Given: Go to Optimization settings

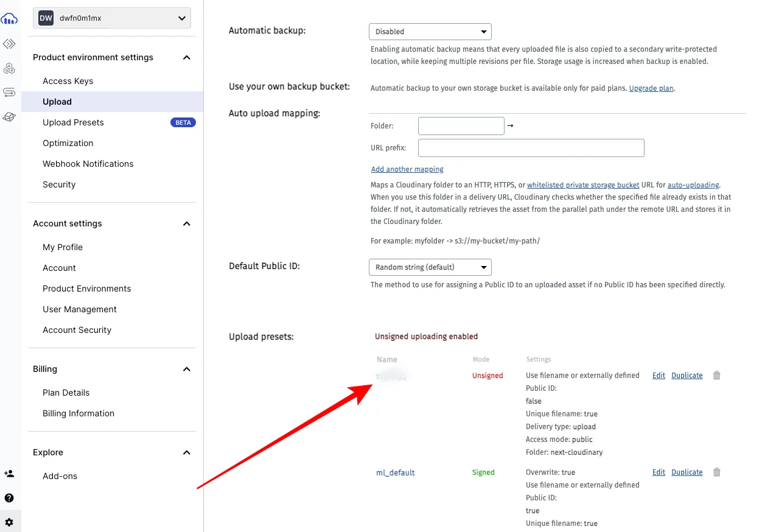Looking at the screenshot, I should 68,143.
